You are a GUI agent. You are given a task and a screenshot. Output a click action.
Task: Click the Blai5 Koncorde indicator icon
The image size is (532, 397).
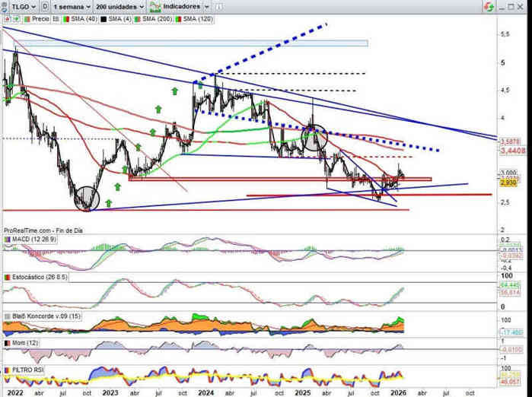(x=8, y=316)
